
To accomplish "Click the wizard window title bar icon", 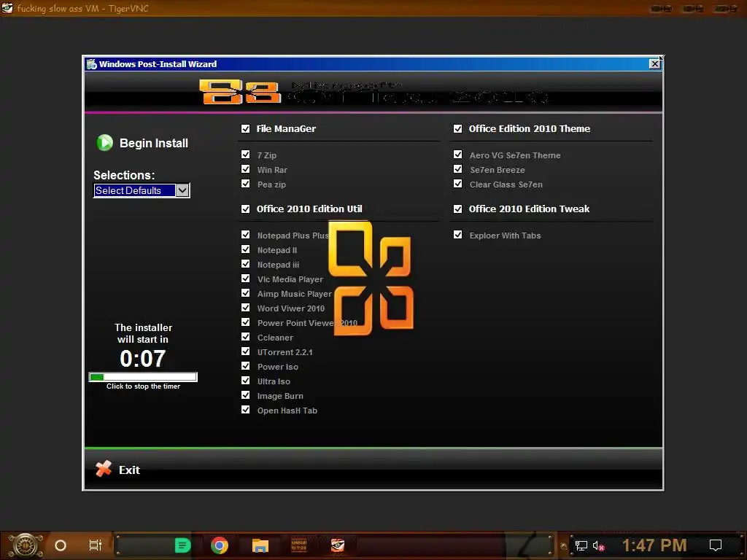I will click(x=91, y=64).
